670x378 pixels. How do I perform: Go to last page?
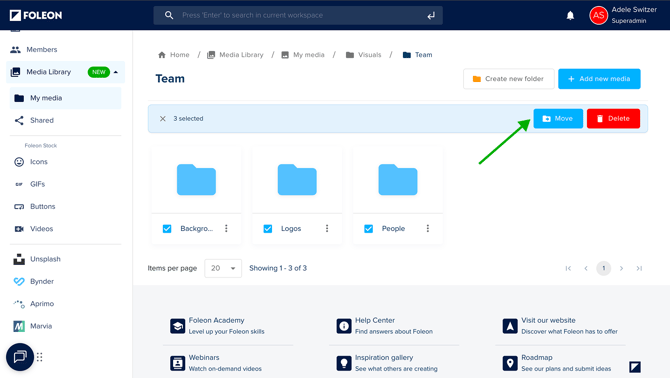coord(639,268)
